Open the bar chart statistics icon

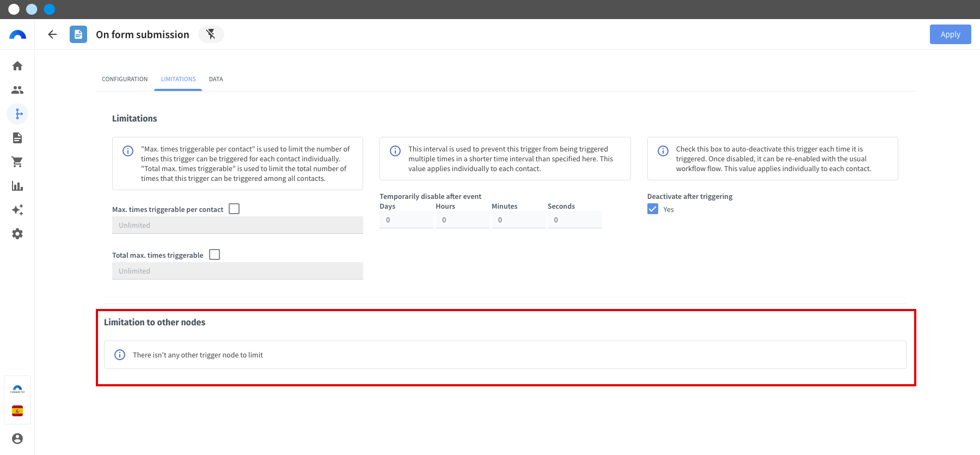pyautogui.click(x=17, y=186)
